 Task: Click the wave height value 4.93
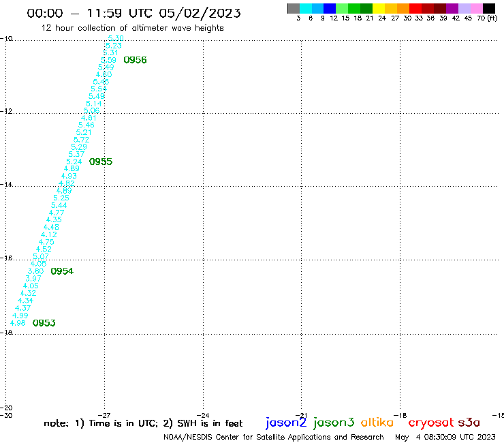point(69,176)
